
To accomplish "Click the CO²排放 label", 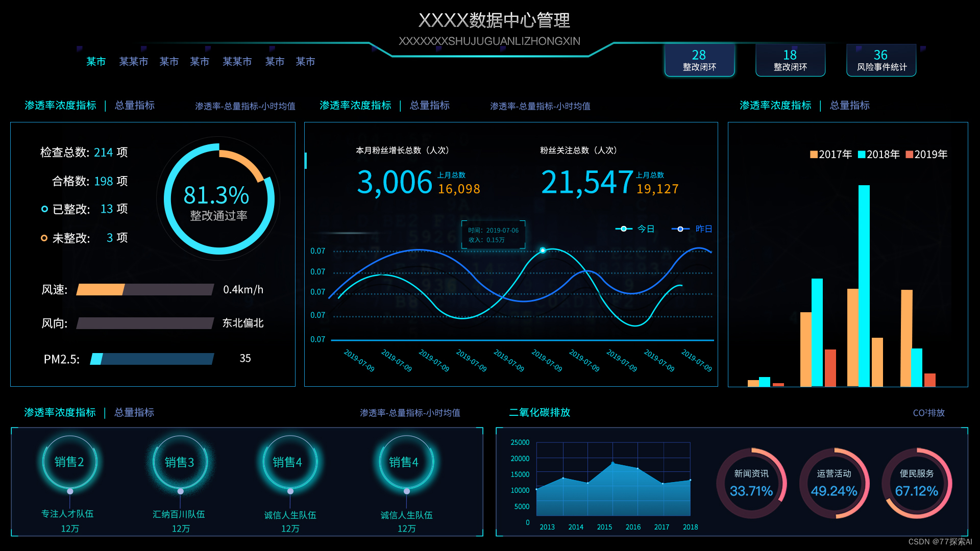I will point(929,413).
